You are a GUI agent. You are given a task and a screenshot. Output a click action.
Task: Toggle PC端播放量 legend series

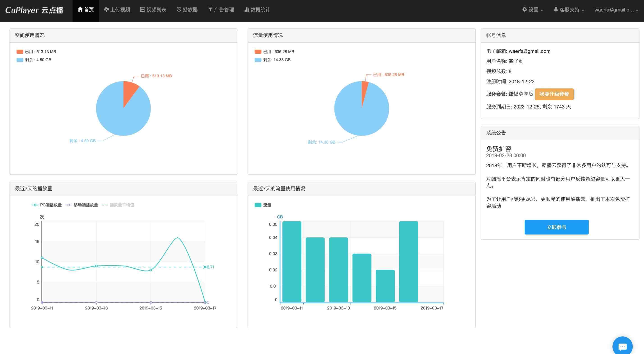tap(47, 205)
